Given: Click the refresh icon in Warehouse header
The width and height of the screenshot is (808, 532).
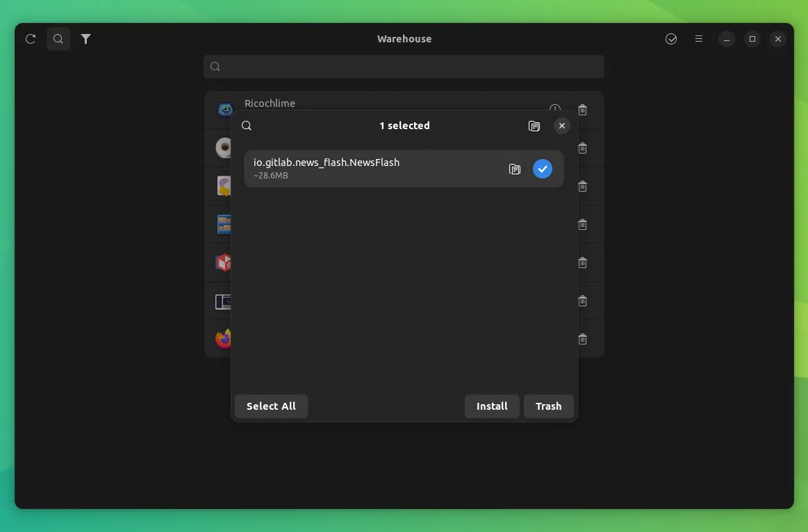Looking at the screenshot, I should (x=31, y=39).
